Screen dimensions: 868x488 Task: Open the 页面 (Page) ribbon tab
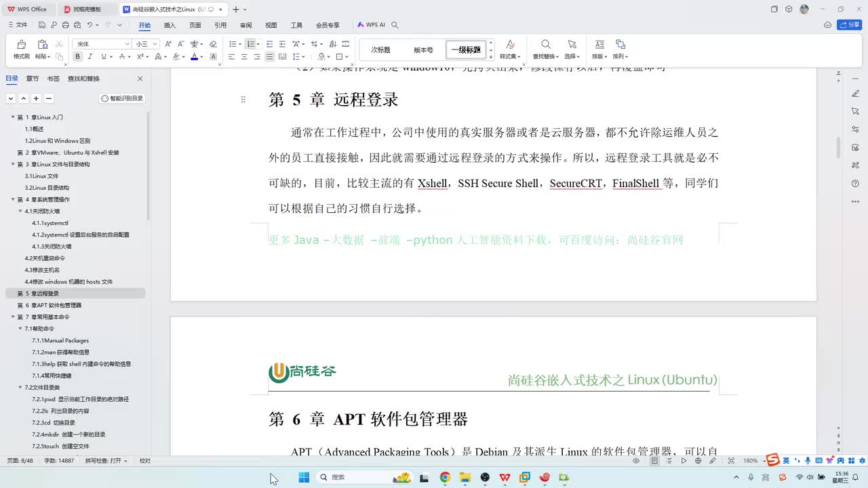click(x=195, y=25)
